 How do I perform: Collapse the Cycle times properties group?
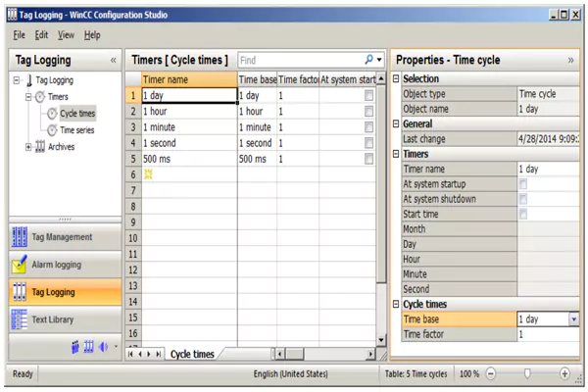point(396,304)
